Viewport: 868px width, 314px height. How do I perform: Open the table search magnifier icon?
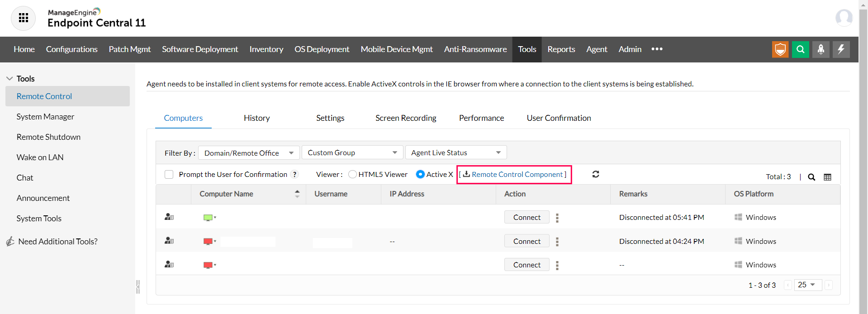tap(811, 177)
